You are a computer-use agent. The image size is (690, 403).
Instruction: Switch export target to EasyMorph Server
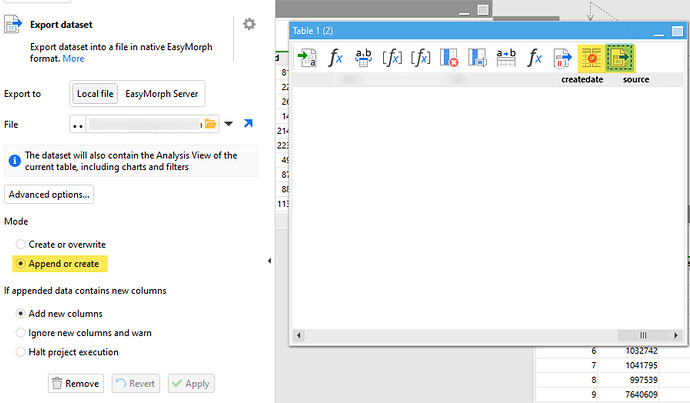point(163,94)
